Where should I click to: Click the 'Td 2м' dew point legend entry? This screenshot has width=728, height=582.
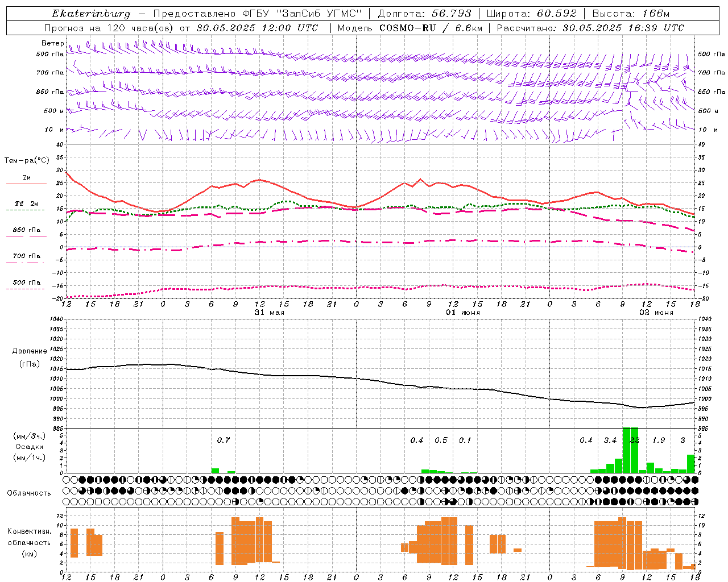pyautogui.click(x=27, y=203)
